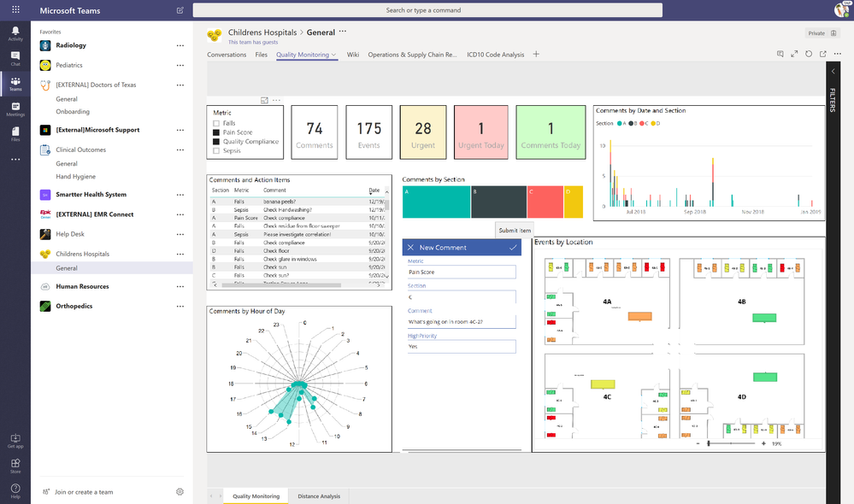Open EMR Connect team more options
This screenshot has height=504, width=854.
[180, 214]
